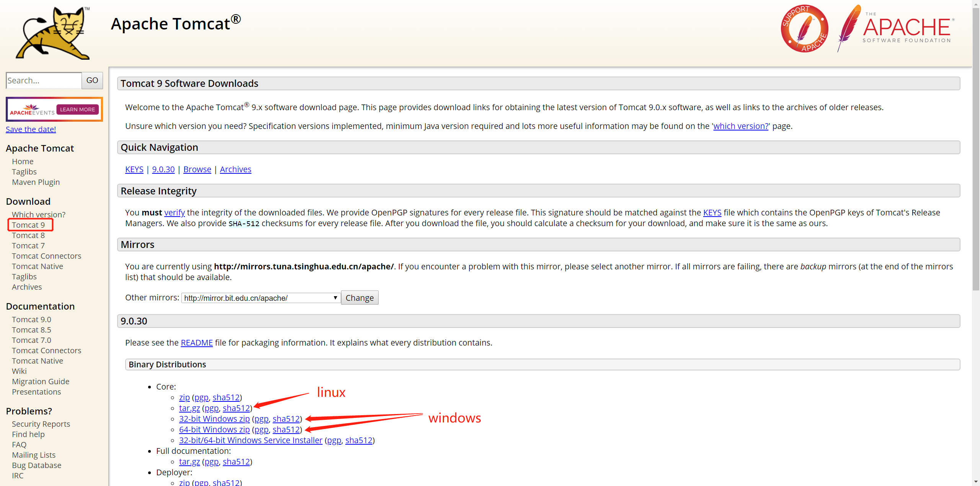Screen dimensions: 980x486
Task: Open Tomcat Connectors under Documentation
Action: [x=46, y=351]
